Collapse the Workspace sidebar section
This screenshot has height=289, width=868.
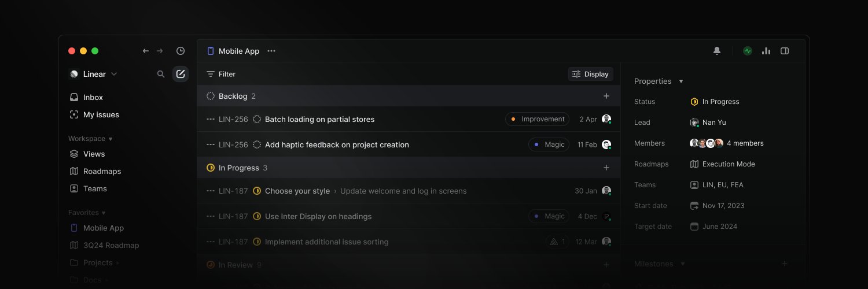(90, 139)
